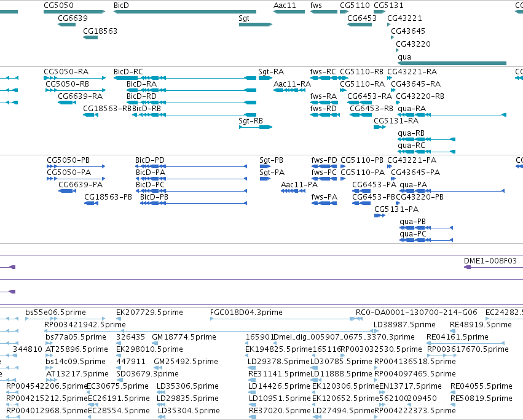Select protein Aac11-PA
Viewport: 523px width, 420px height.
click(x=293, y=191)
